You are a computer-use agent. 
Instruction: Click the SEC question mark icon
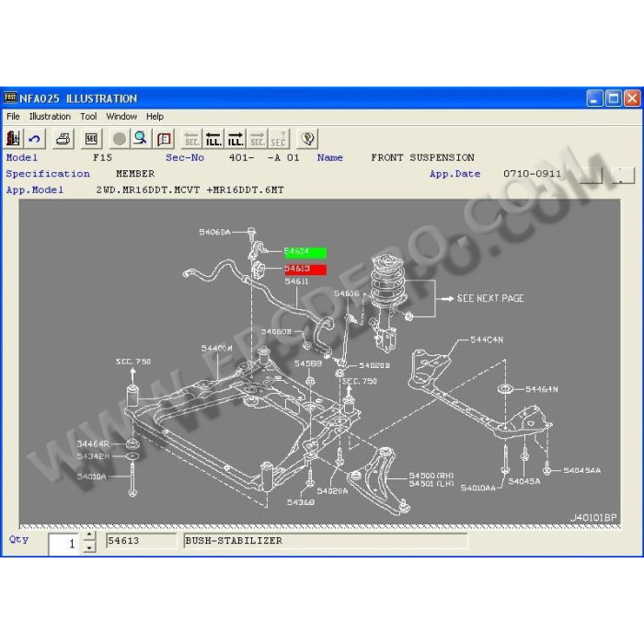coord(279,139)
